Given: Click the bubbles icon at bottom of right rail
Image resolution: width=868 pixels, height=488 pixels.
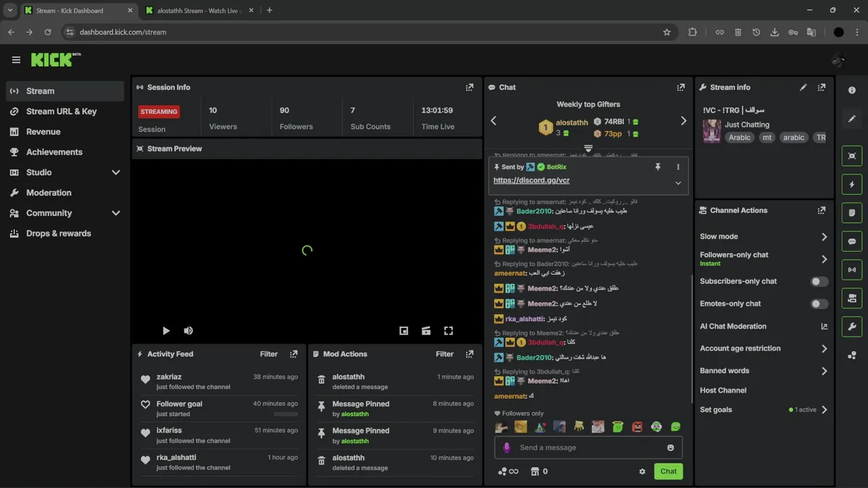Looking at the screenshot, I should tap(852, 355).
